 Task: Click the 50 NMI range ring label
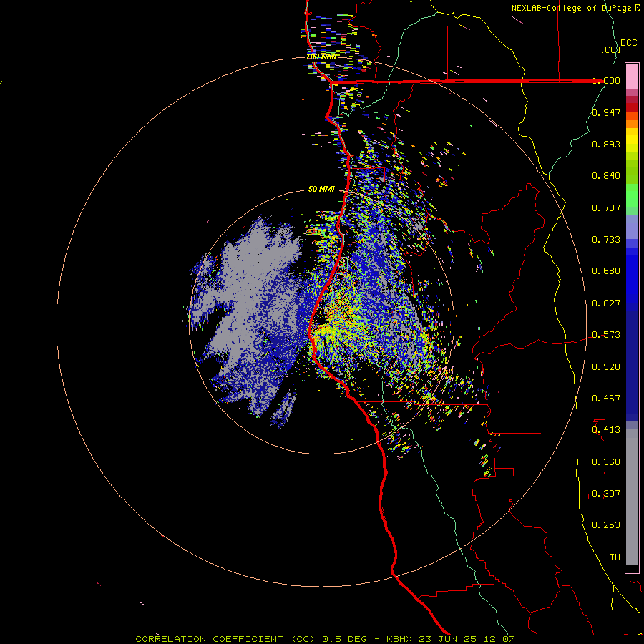(x=321, y=190)
